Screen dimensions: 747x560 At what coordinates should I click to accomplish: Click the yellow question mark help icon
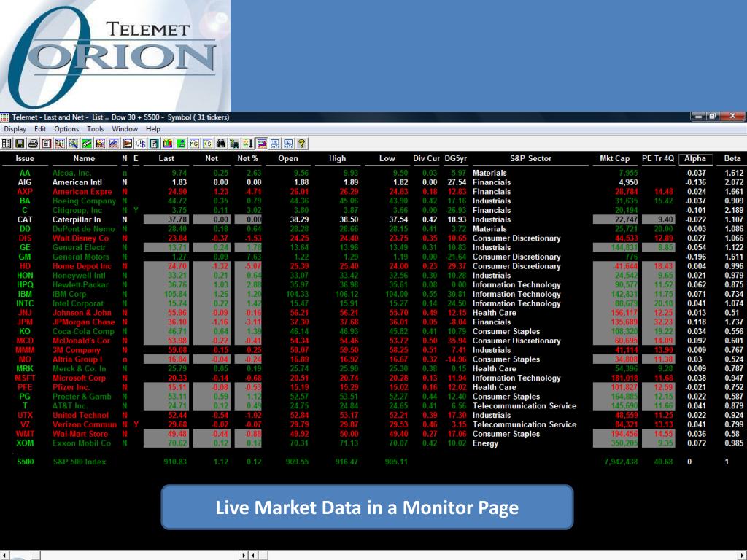pos(301,144)
